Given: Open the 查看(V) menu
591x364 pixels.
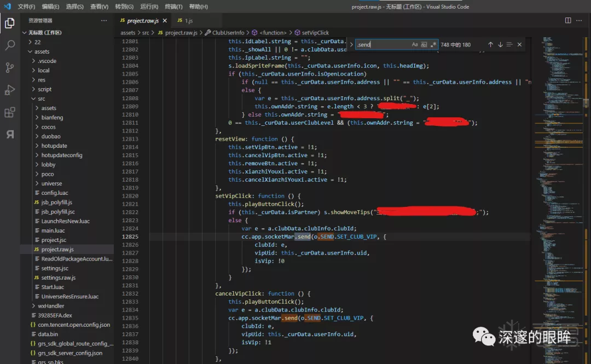Looking at the screenshot, I should [x=99, y=7].
